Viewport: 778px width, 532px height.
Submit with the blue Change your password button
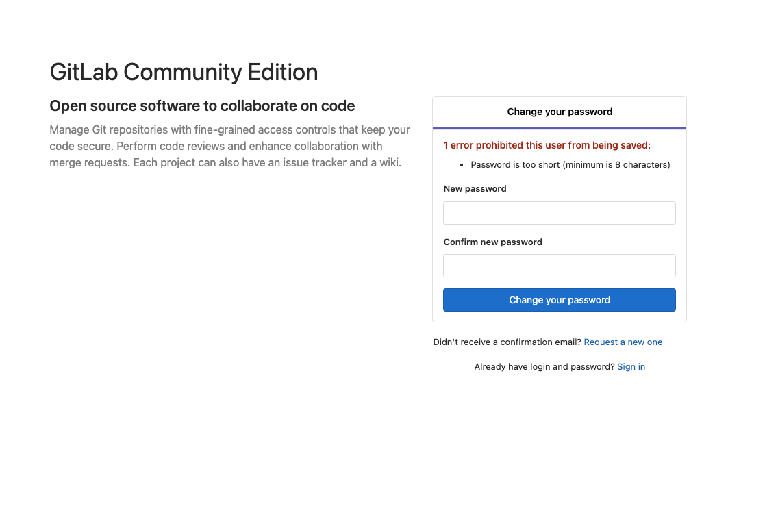559,300
